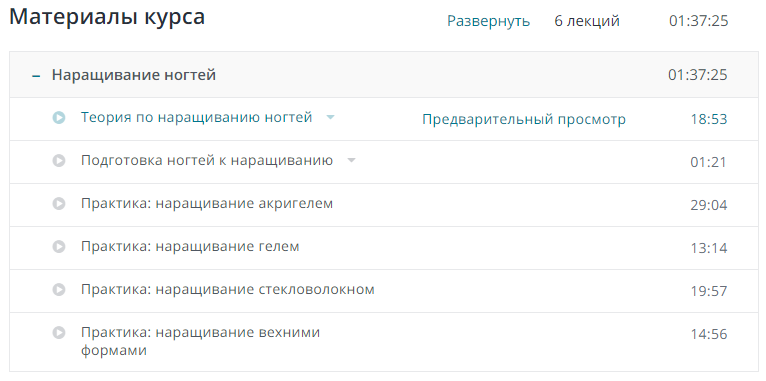Viewport: 766px width, 381px height.
Task: Click the 6 лекций count label
Action: [587, 21]
